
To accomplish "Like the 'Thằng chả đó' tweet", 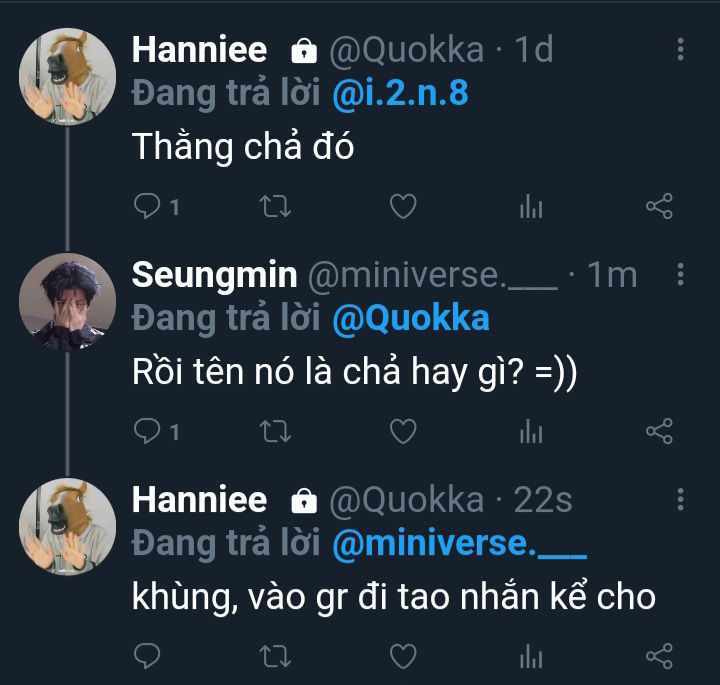I will [x=402, y=206].
